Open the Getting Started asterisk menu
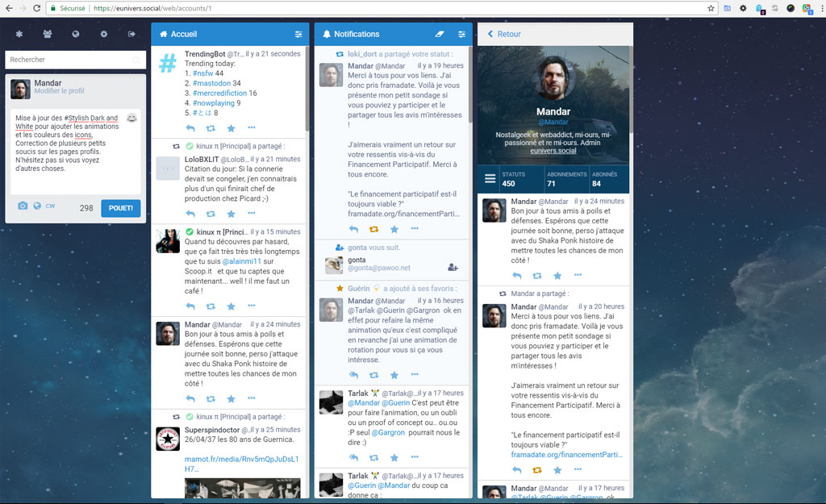Viewport: 826px width, 504px height. pyautogui.click(x=19, y=34)
